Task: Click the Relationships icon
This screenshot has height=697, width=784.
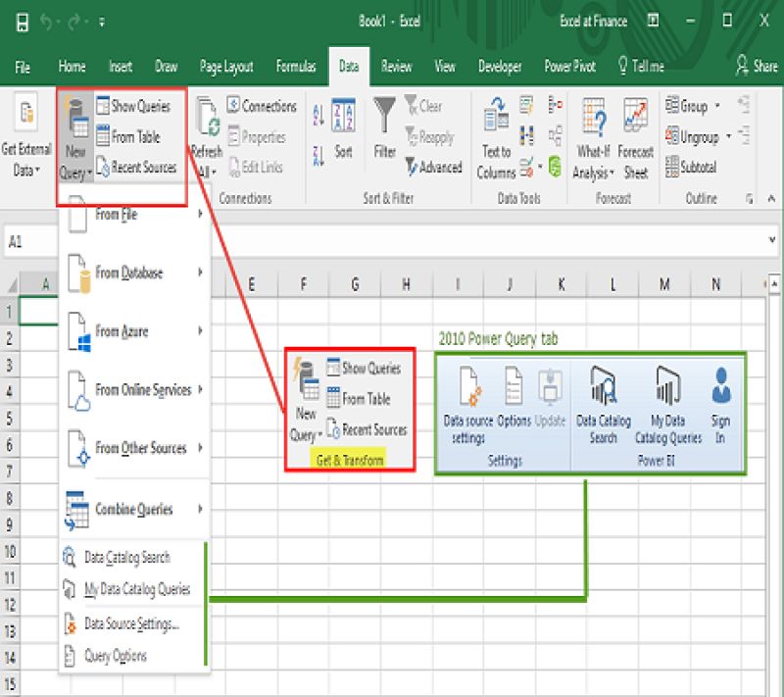Action: pos(556,136)
